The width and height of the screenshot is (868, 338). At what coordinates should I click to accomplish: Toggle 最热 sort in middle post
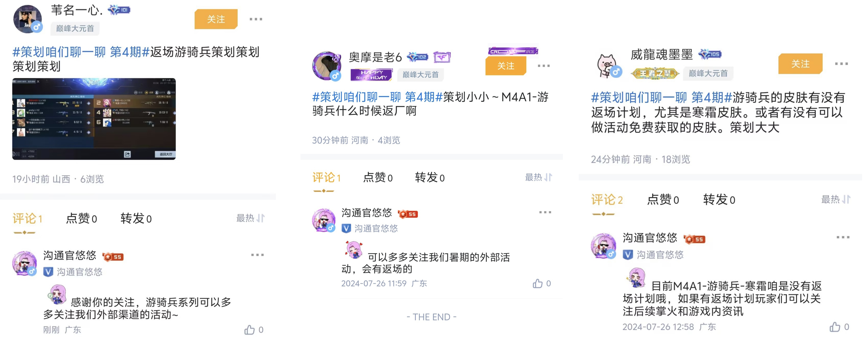click(x=538, y=177)
